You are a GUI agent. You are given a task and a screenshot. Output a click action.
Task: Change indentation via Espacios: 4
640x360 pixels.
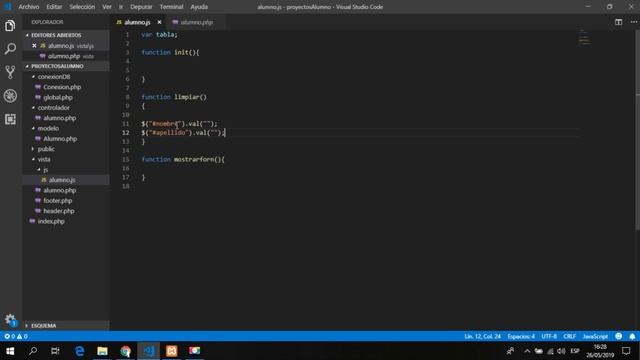pyautogui.click(x=521, y=336)
